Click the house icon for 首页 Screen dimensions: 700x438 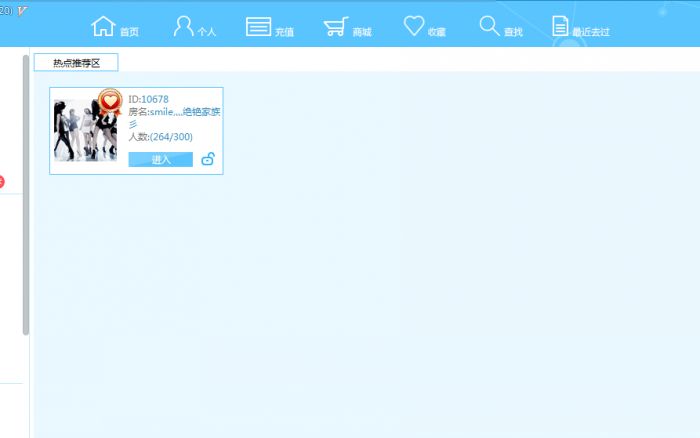[103, 26]
